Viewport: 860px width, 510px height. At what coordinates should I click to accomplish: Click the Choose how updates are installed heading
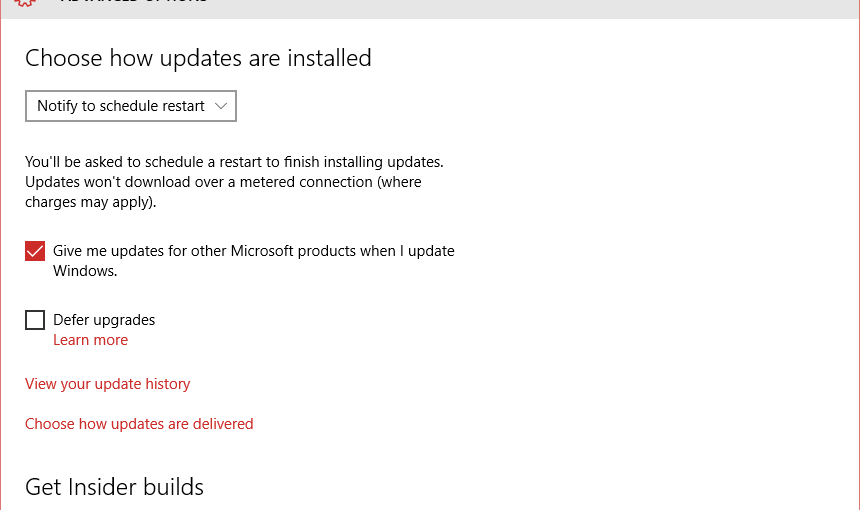[199, 58]
